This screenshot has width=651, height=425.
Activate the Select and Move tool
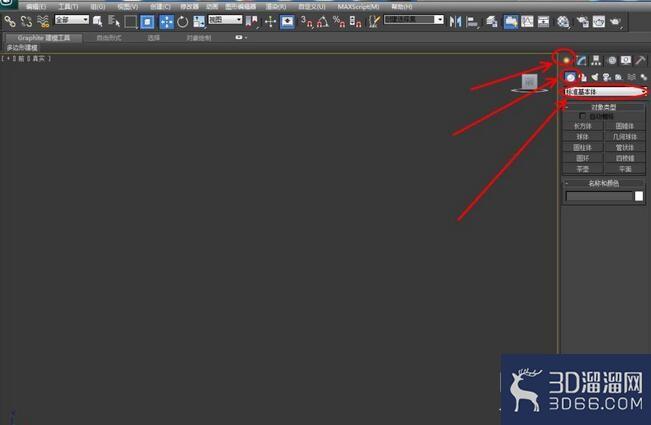click(x=166, y=21)
